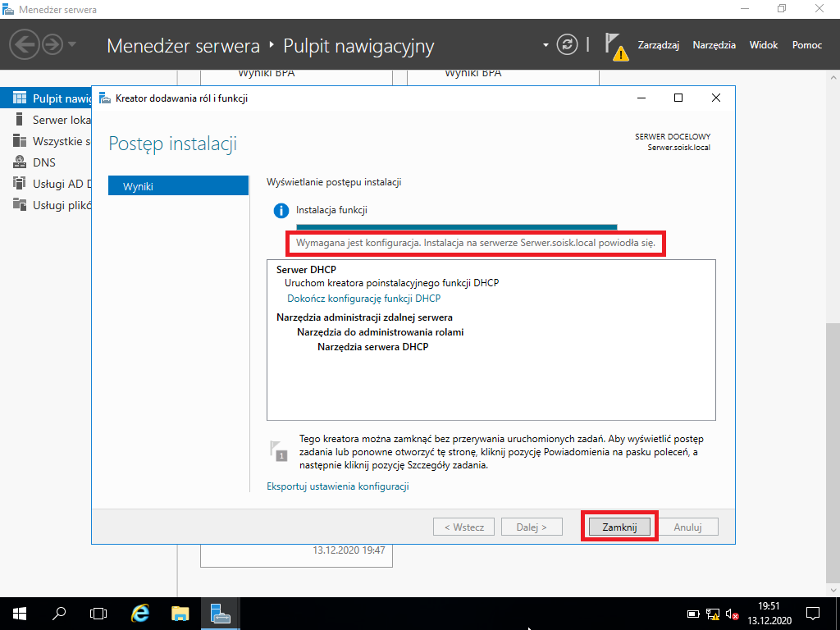The image size is (840, 630).
Task: Click the muted volume tray icon
Action: tap(732, 614)
